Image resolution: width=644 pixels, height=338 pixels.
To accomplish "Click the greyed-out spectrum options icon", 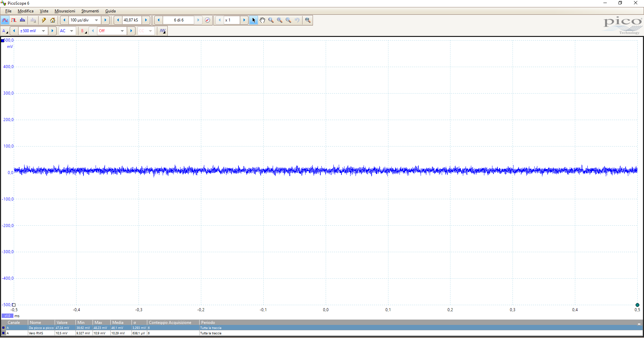I will (33, 20).
